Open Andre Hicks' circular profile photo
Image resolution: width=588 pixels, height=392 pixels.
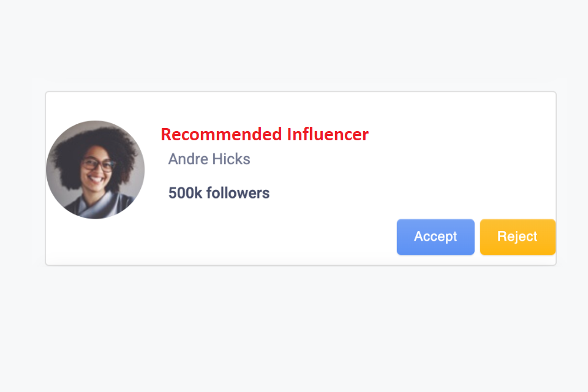point(96,170)
